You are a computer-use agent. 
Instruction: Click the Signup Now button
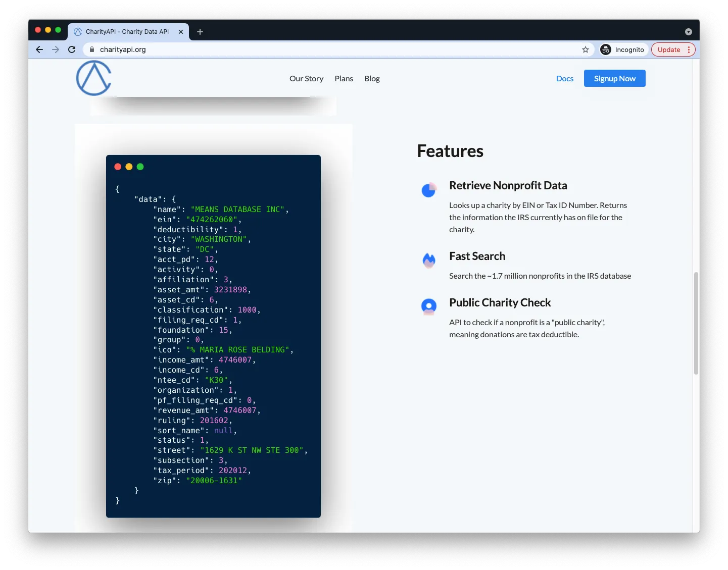point(614,78)
